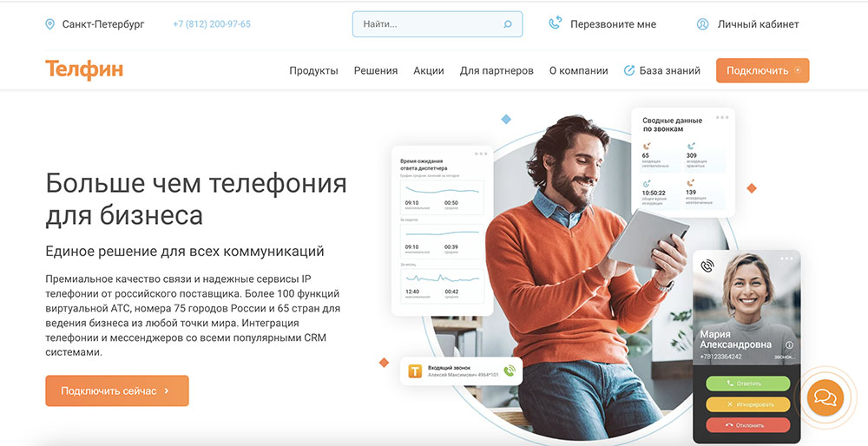Go to the Акции section
This screenshot has height=446, width=868.
(x=429, y=71)
